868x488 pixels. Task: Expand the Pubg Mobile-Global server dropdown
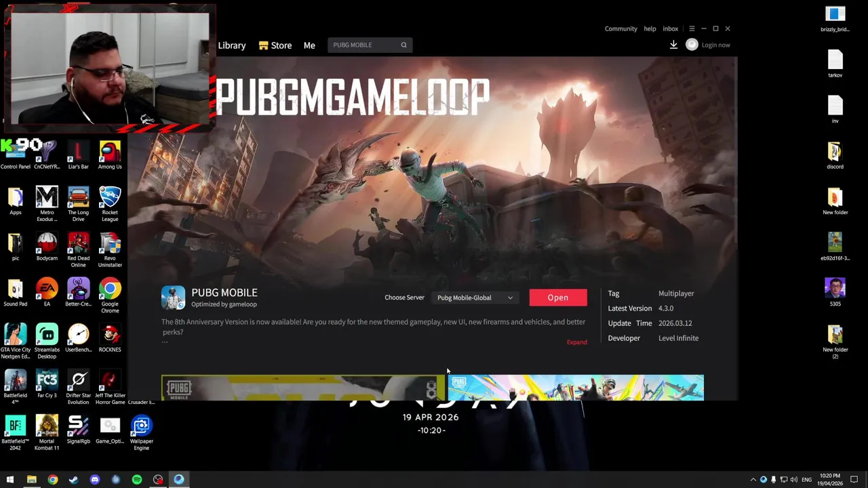point(475,298)
